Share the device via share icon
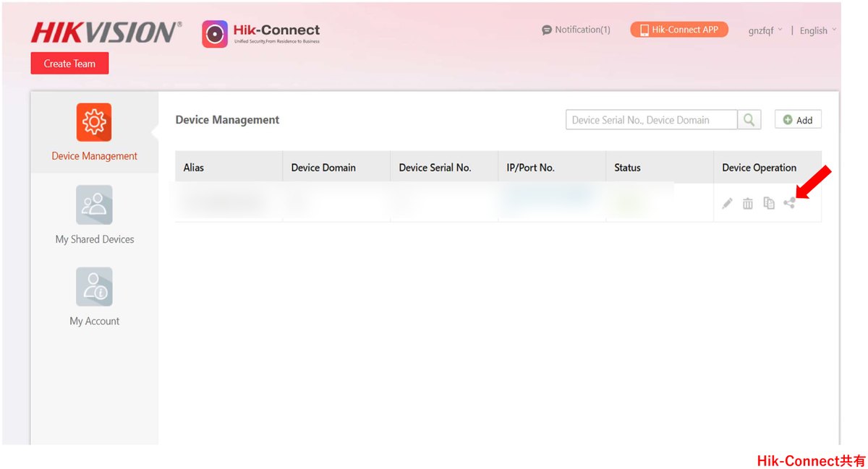The width and height of the screenshot is (868, 469). point(789,204)
